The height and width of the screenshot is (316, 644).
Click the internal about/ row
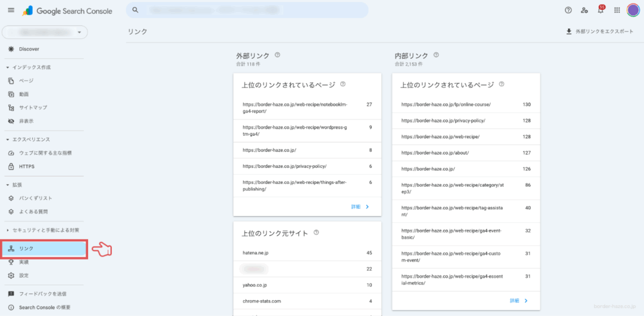[x=466, y=153]
